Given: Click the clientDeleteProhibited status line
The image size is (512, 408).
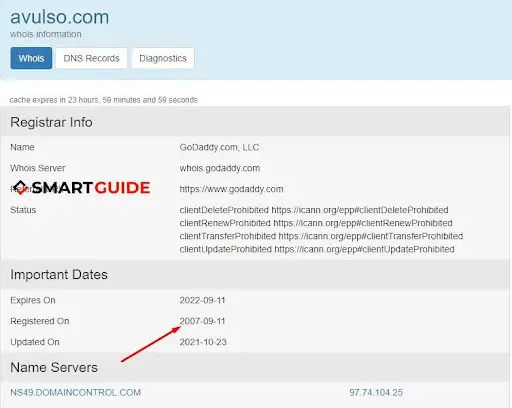Looking at the screenshot, I should [x=314, y=210].
